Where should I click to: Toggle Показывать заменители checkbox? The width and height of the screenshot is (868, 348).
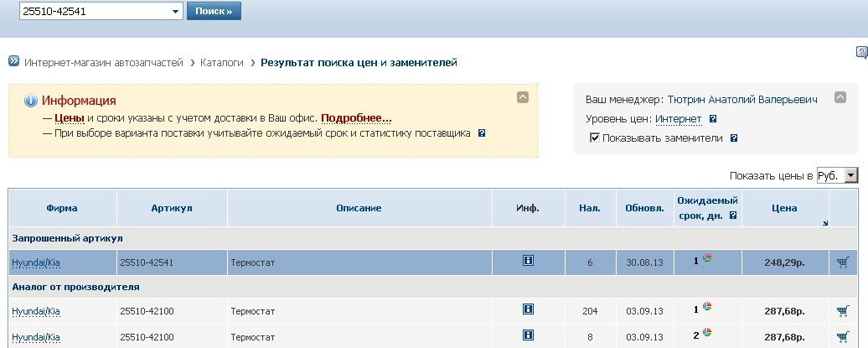tap(595, 138)
